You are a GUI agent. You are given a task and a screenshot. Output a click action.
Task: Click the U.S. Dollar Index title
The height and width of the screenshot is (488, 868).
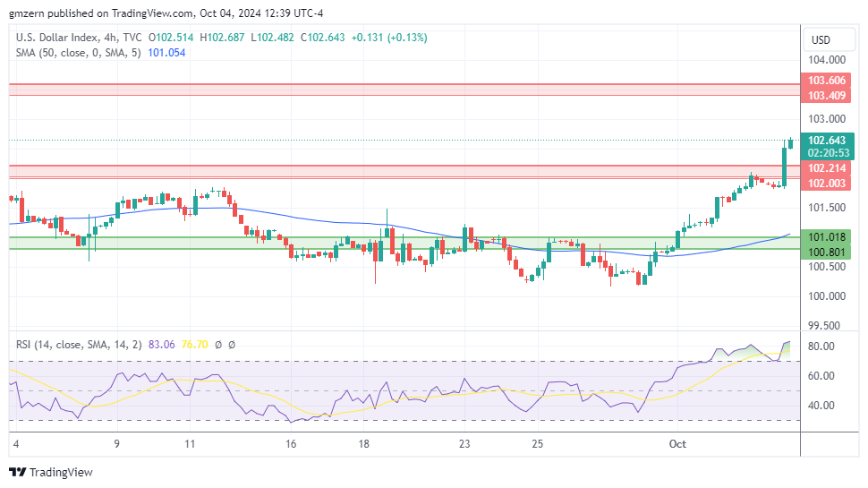58,38
